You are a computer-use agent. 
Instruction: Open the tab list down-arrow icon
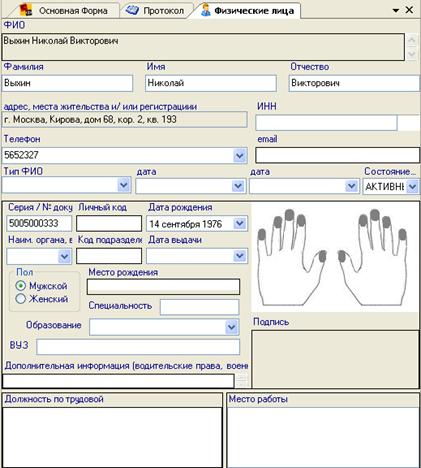[396, 11]
